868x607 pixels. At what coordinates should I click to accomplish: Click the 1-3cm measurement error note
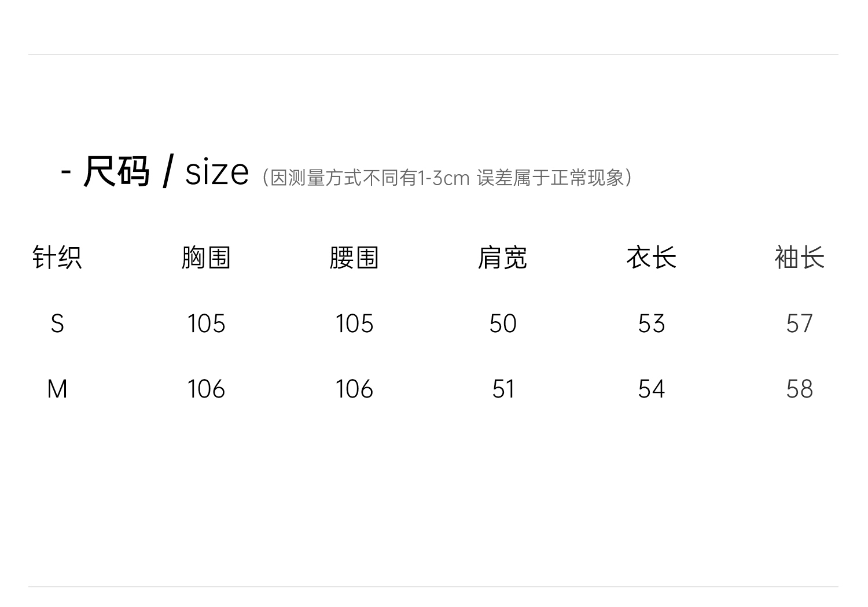coord(446,178)
